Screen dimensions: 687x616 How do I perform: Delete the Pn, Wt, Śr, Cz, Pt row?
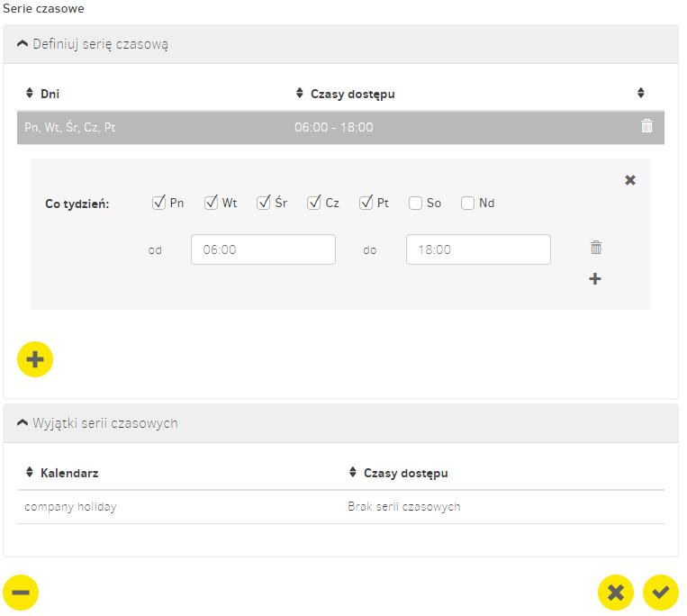(646, 126)
